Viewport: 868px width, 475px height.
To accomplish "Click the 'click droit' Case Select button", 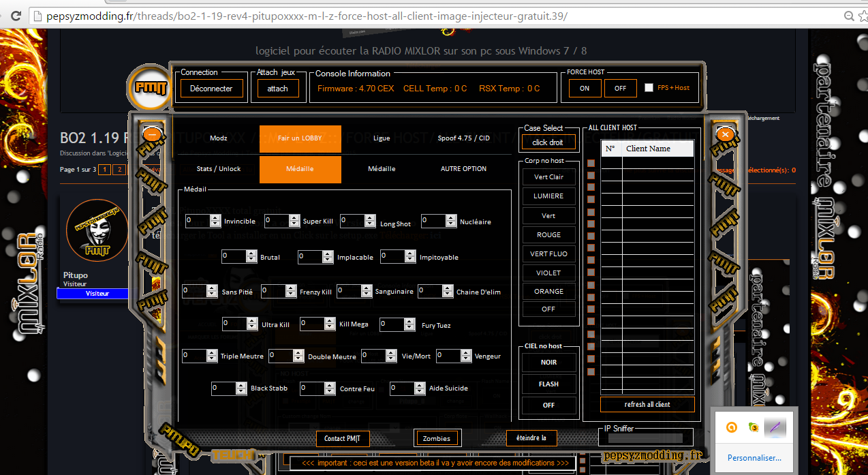I will pos(548,142).
